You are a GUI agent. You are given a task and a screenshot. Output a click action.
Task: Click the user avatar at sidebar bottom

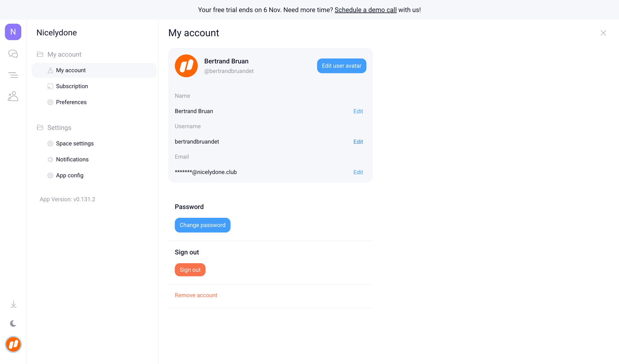(x=13, y=344)
